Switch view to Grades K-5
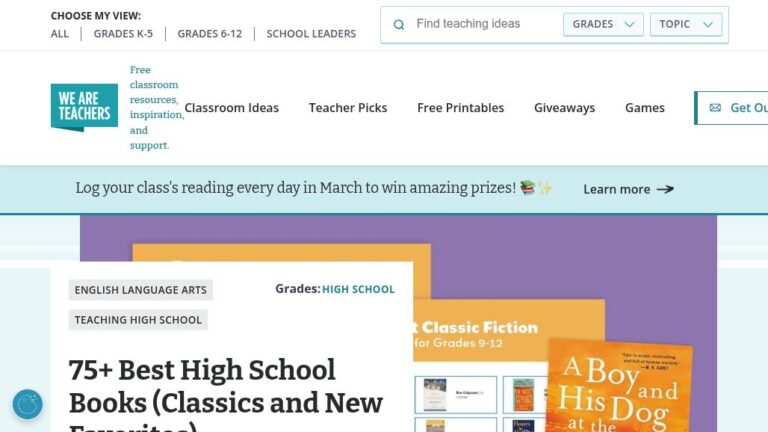768x432 pixels. [x=121, y=34]
